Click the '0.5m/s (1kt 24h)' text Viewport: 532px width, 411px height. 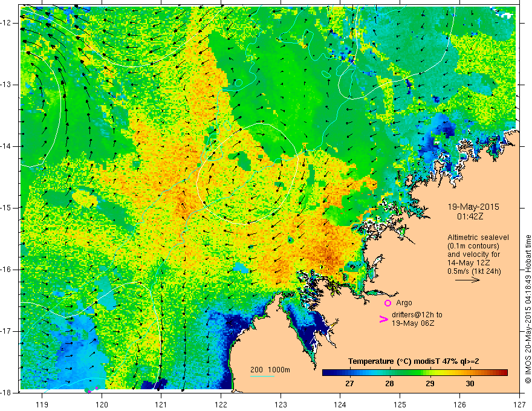[x=474, y=271]
